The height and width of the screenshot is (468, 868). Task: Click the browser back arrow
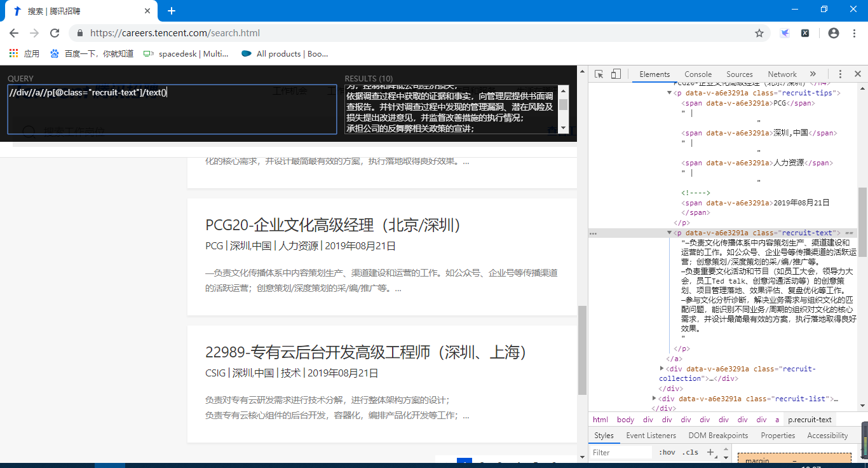click(x=14, y=33)
